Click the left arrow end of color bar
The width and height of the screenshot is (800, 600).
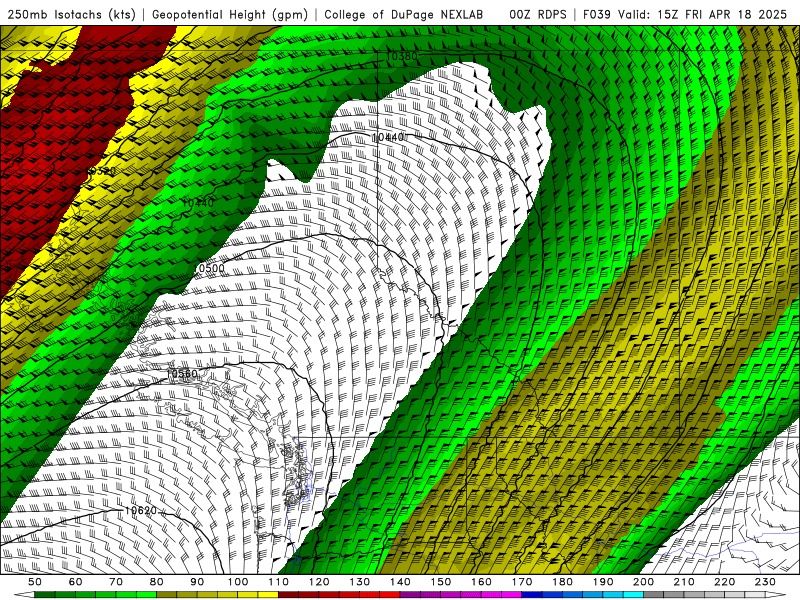(x=23, y=595)
